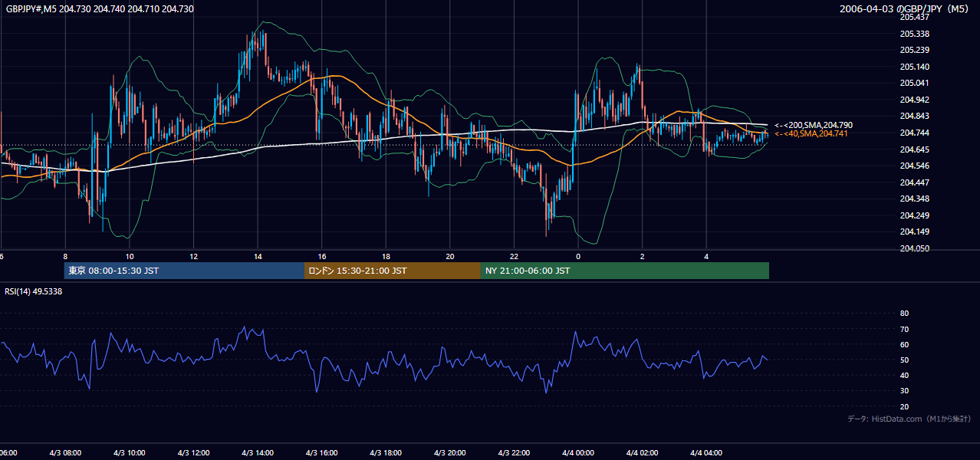The height and width of the screenshot is (460, 980).
Task: Click price axis value 205.338
Action: click(913, 34)
